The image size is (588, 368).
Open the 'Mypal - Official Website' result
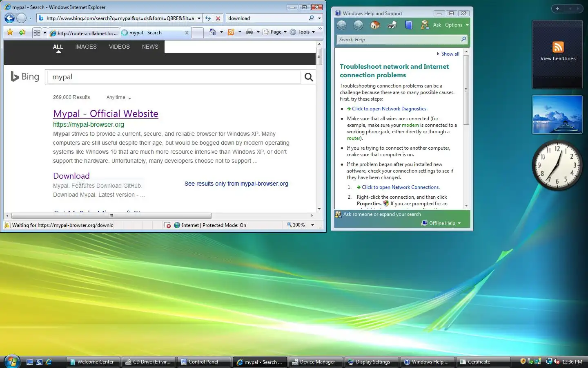(x=106, y=114)
